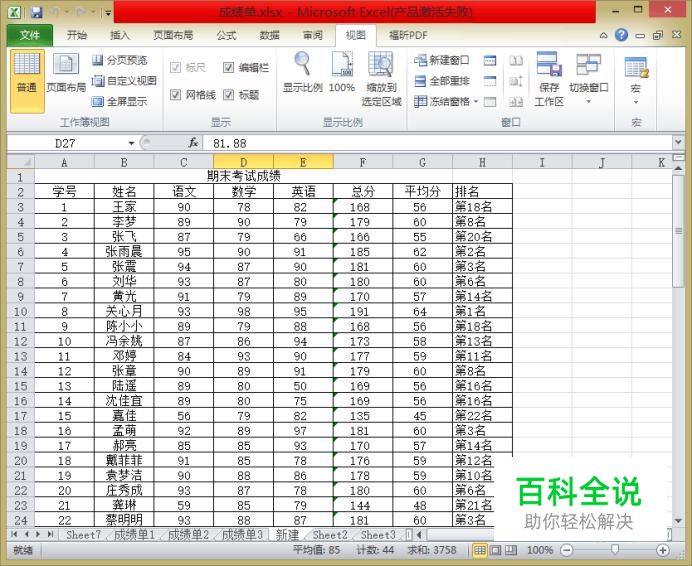The width and height of the screenshot is (692, 566).
Task: Click Save Workspace (保存工作区)
Action: coord(549,79)
